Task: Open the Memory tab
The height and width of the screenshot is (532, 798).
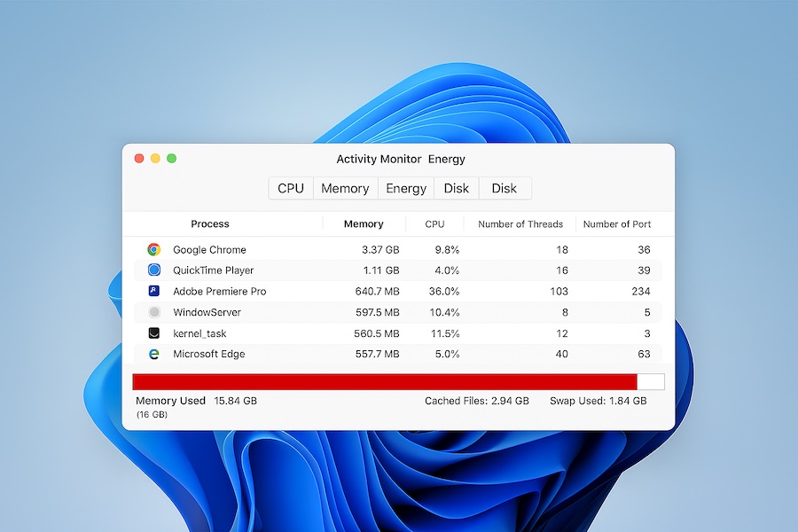Action: (x=345, y=188)
